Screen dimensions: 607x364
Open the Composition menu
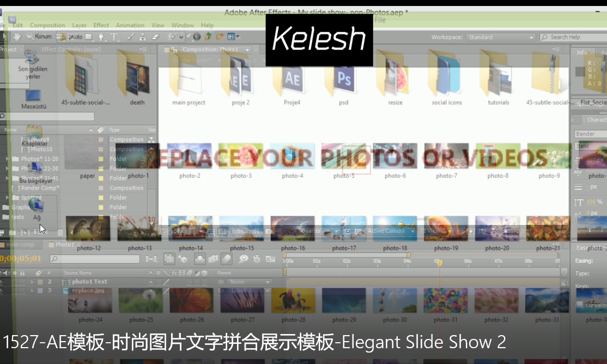click(x=47, y=25)
